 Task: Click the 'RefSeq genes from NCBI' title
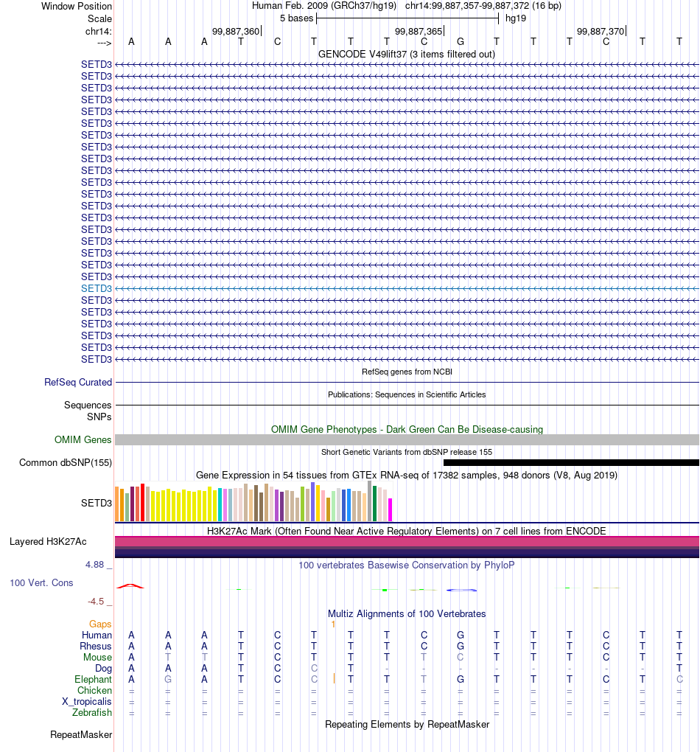pos(407,372)
